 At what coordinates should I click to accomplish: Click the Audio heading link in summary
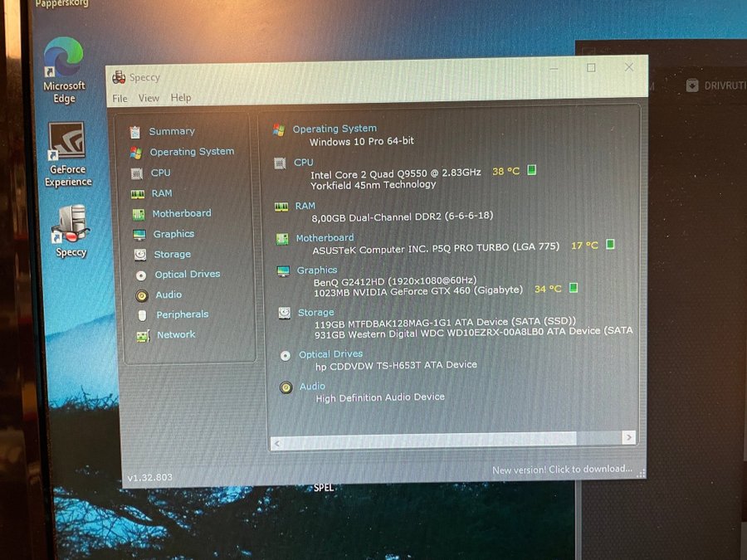click(x=313, y=386)
